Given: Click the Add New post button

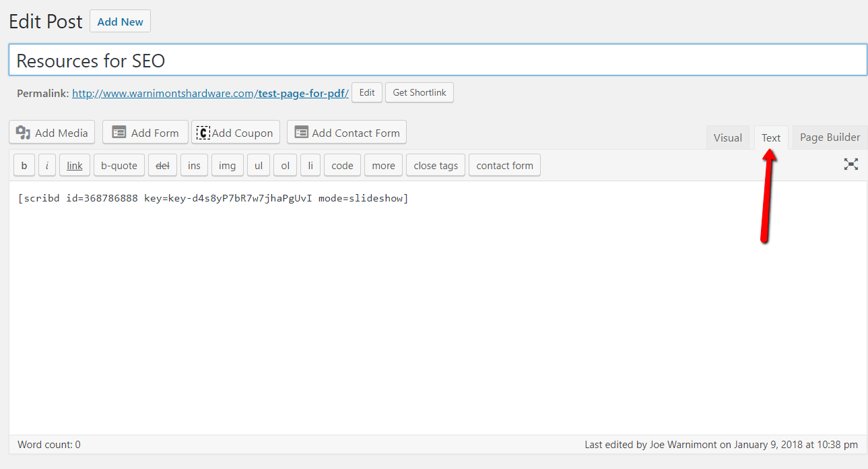Looking at the screenshot, I should (x=120, y=22).
